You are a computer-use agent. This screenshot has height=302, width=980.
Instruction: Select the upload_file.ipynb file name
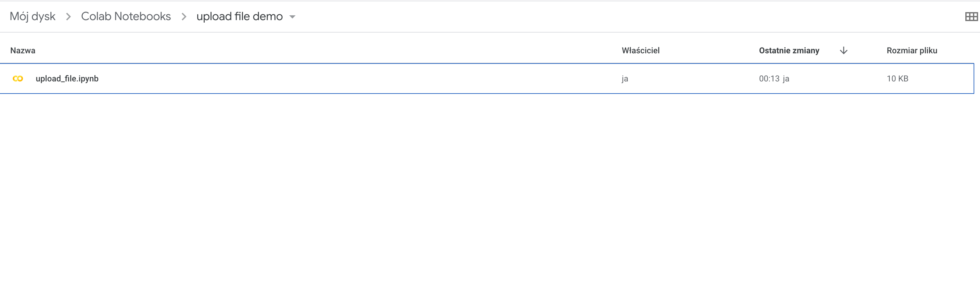(67, 79)
